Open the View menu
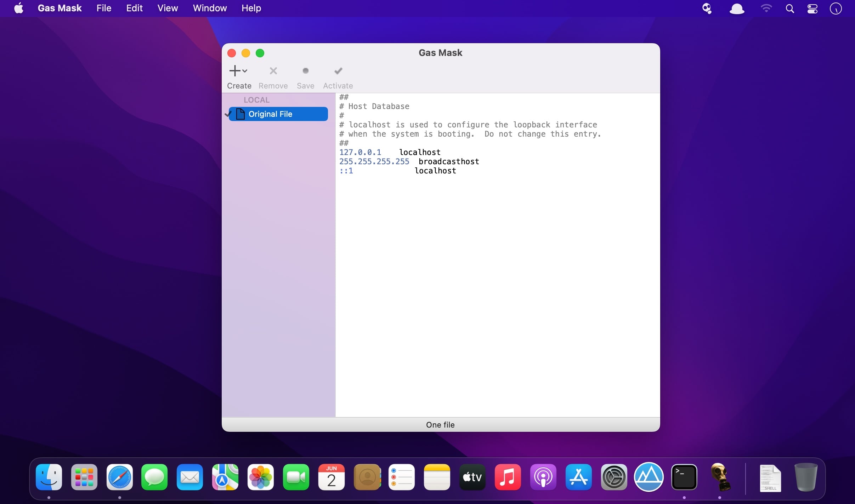The width and height of the screenshot is (855, 504). [168, 8]
